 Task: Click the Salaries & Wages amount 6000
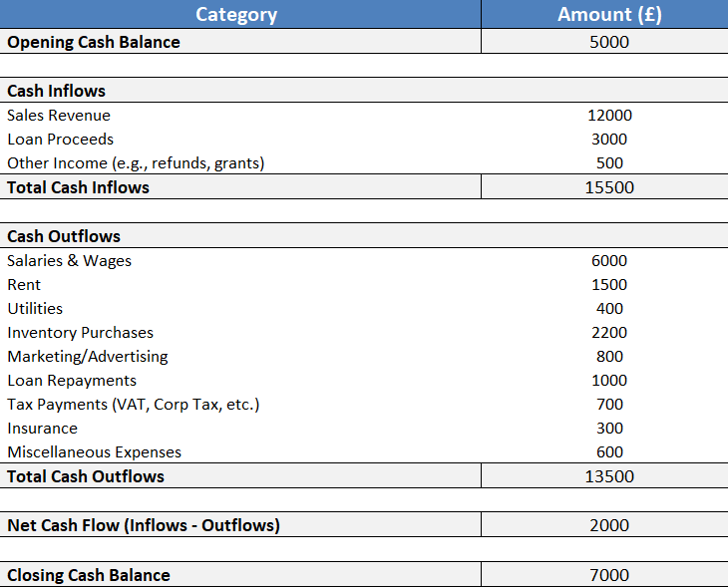609,261
